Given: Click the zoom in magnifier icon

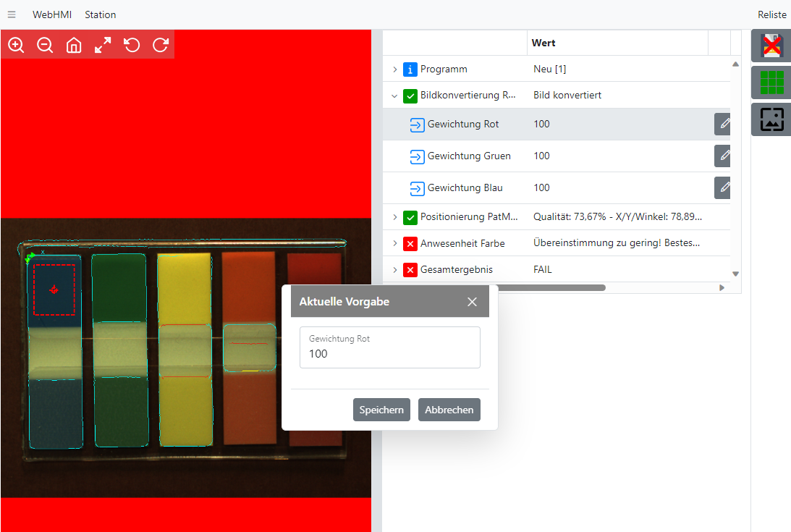Looking at the screenshot, I should (x=16, y=45).
